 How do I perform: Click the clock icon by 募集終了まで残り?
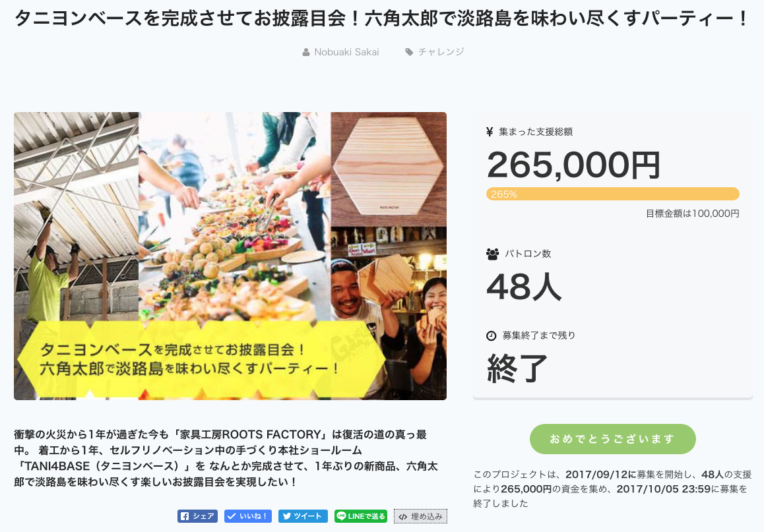point(491,336)
